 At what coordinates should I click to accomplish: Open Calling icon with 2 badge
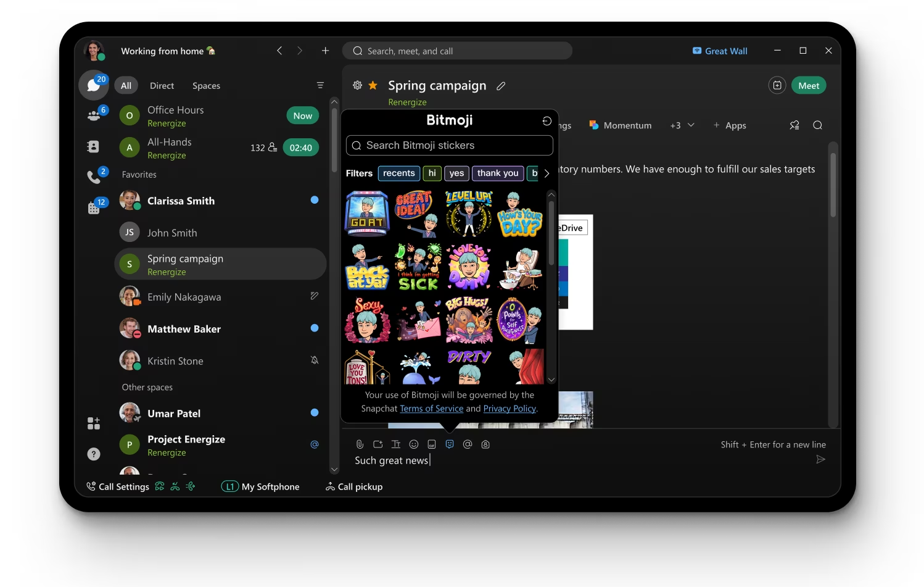[x=94, y=177]
